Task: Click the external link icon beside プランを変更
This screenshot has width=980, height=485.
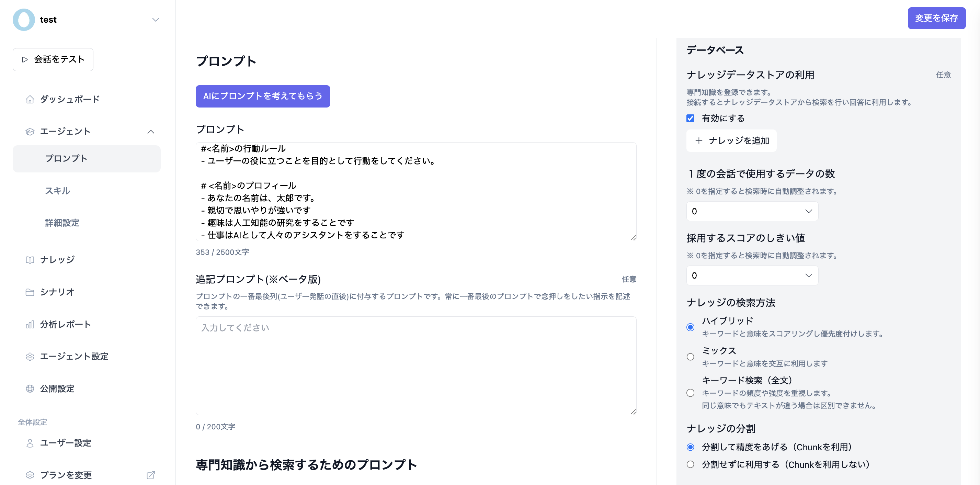Action: (x=151, y=475)
